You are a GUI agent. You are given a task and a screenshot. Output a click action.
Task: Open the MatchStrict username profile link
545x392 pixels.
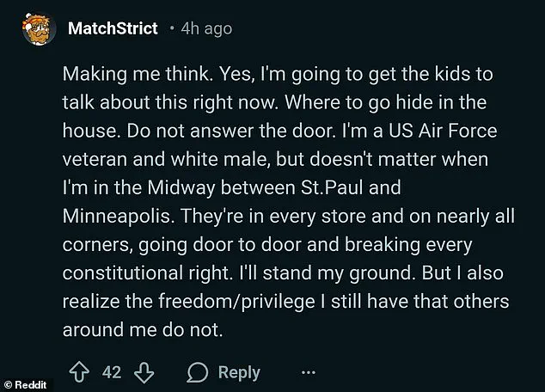[x=113, y=28]
